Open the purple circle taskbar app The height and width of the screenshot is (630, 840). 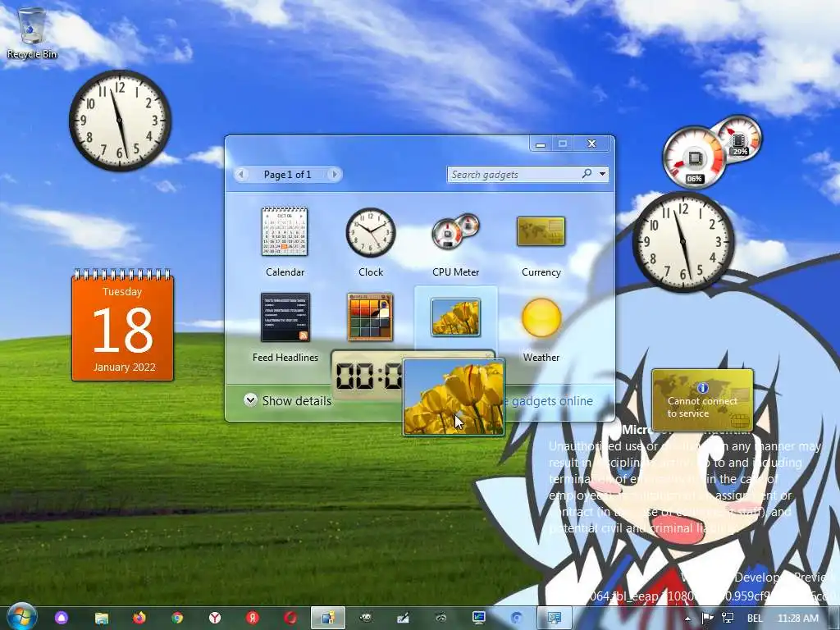pyautogui.click(x=62, y=618)
